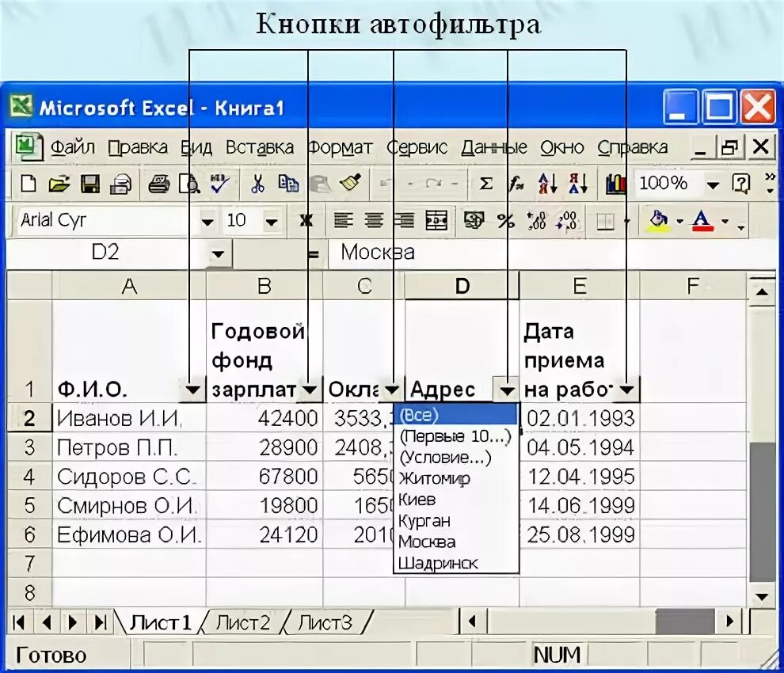Click the Paste clipboard icon
Screen dimensions: 784x673
click(x=320, y=184)
